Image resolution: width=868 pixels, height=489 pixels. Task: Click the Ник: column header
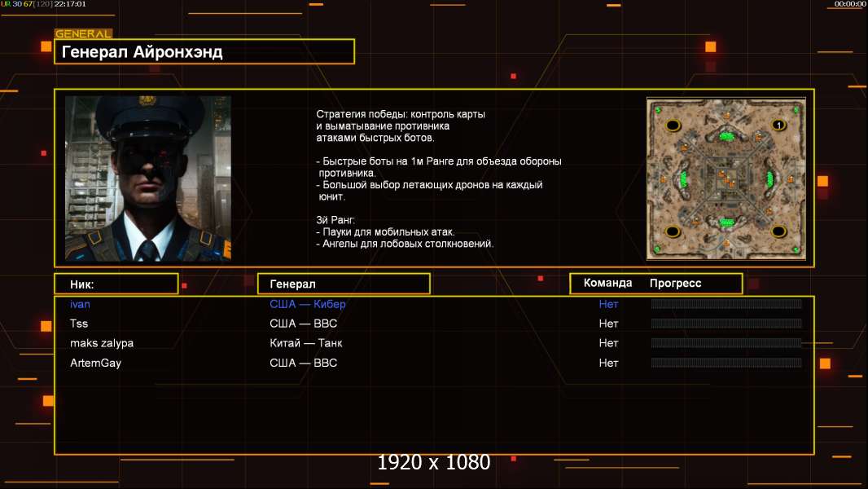[116, 284]
